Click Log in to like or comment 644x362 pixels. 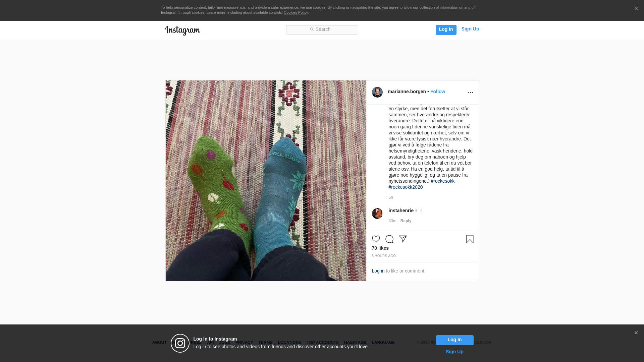(x=378, y=271)
